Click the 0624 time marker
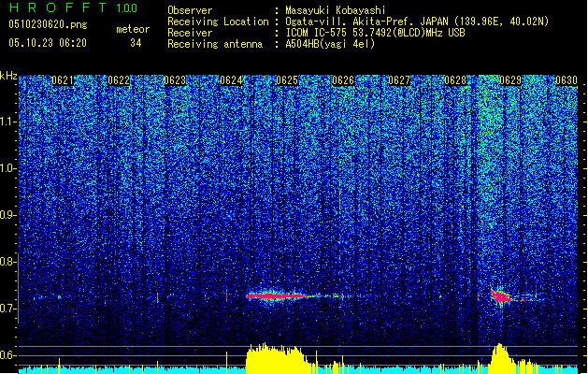The height and width of the screenshot is (374, 588). tap(231, 80)
